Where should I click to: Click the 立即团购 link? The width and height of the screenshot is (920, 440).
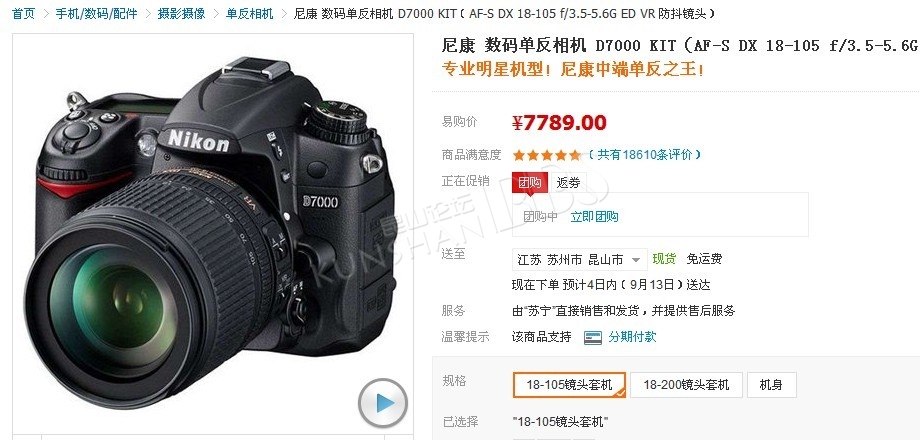[x=594, y=216]
